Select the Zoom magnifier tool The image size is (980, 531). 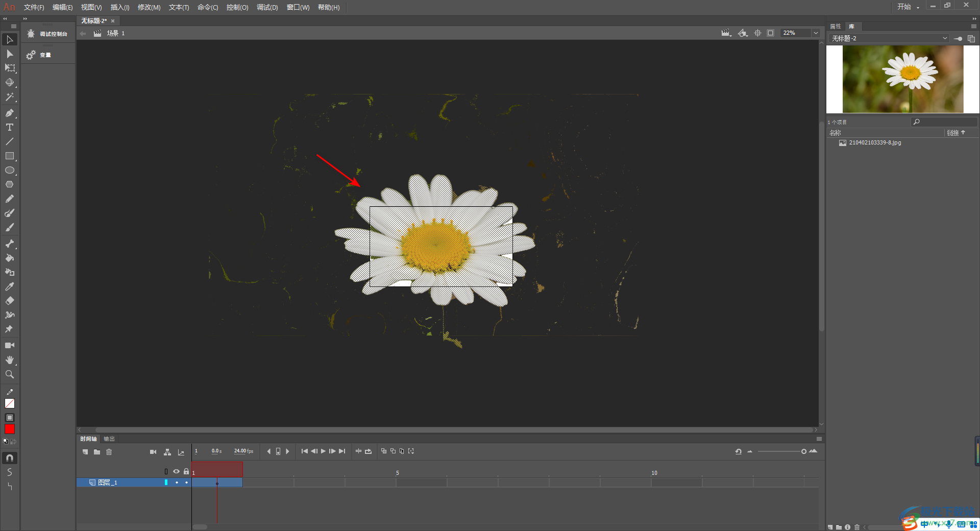click(x=10, y=374)
